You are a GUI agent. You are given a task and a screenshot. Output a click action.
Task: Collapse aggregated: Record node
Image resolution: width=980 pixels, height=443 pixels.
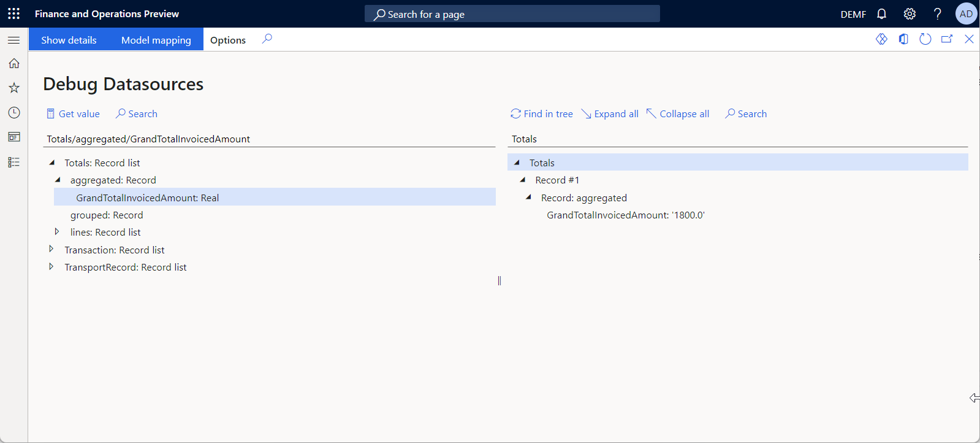tap(58, 180)
